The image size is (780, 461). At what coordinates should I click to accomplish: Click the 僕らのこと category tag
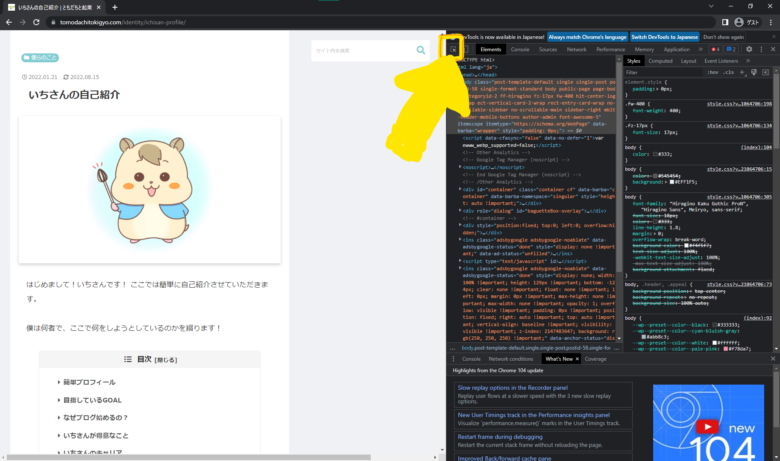point(40,58)
